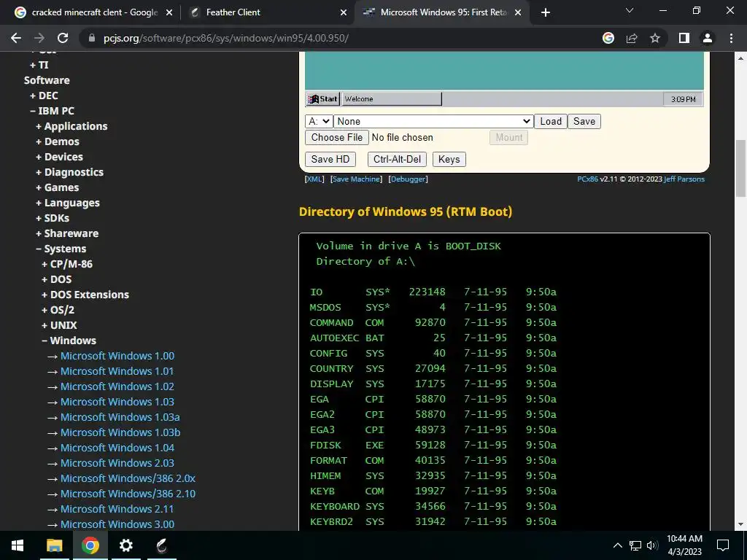Close the cracked minecraft client tab
747x560 pixels.
[169, 12]
